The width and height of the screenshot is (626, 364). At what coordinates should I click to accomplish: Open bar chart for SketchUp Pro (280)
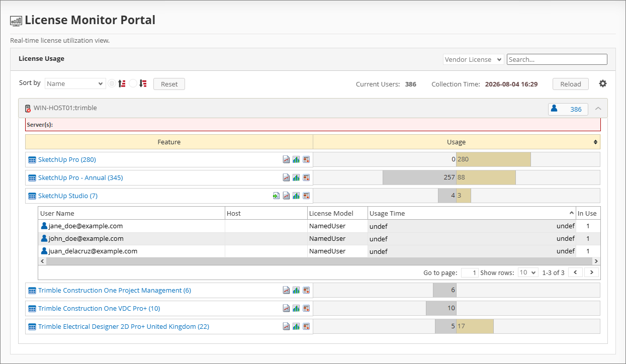pos(296,160)
